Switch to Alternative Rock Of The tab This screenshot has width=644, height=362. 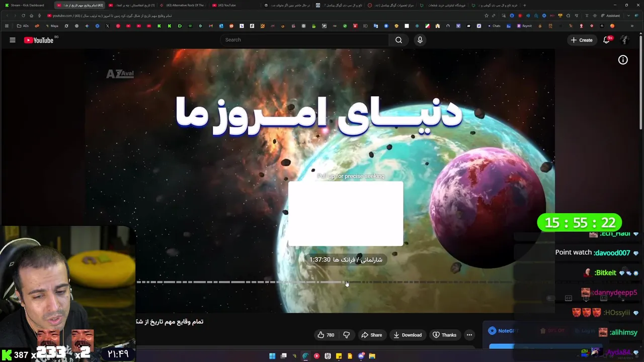[184, 5]
